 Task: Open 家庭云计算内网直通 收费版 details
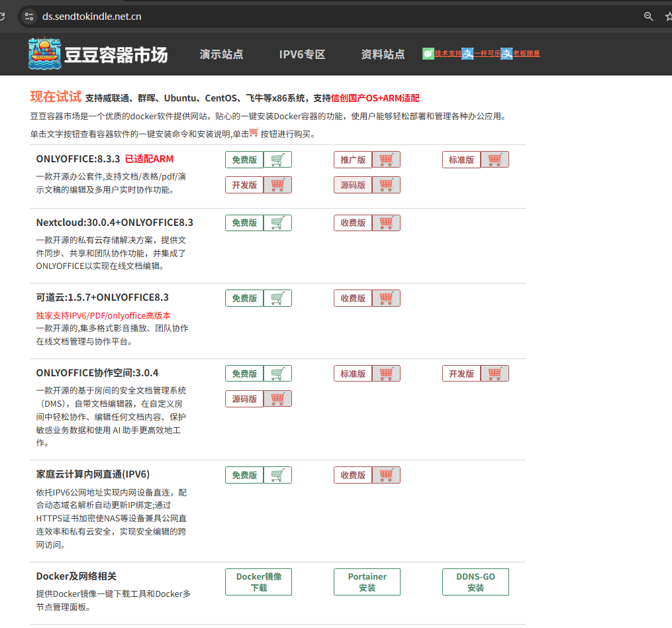click(353, 475)
